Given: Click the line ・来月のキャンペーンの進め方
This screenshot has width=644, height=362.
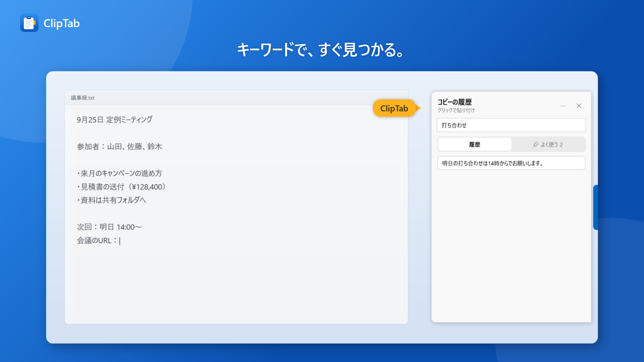Looking at the screenshot, I should coord(119,173).
